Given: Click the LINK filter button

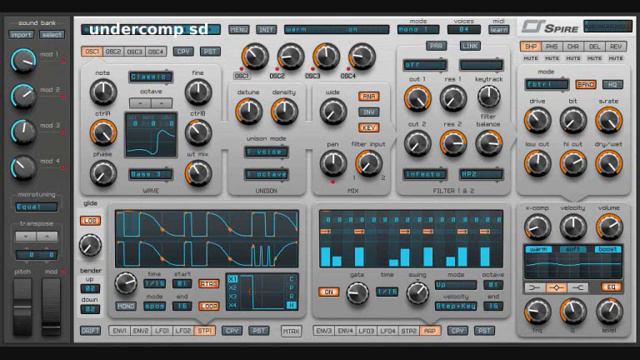Looking at the screenshot, I should pyautogui.click(x=470, y=46).
